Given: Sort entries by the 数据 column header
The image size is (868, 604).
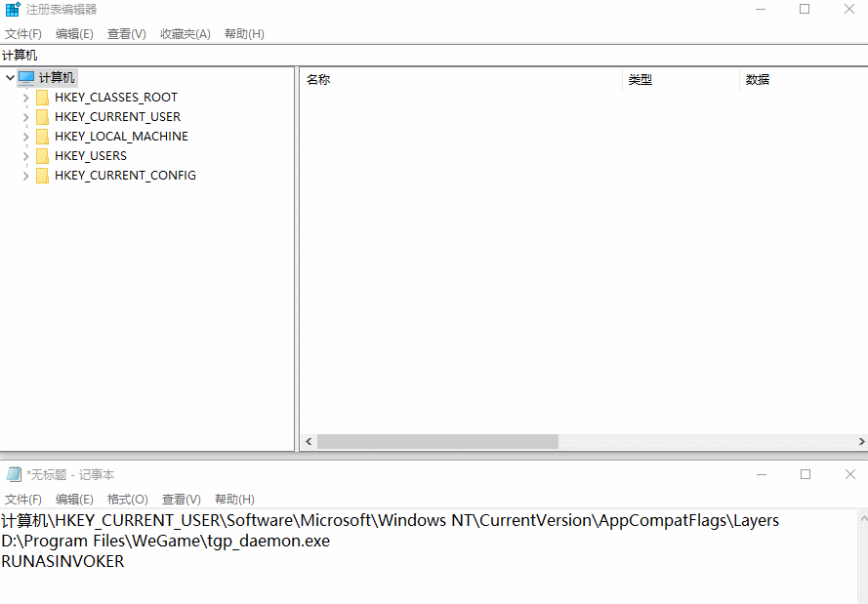Looking at the screenshot, I should click(x=757, y=79).
